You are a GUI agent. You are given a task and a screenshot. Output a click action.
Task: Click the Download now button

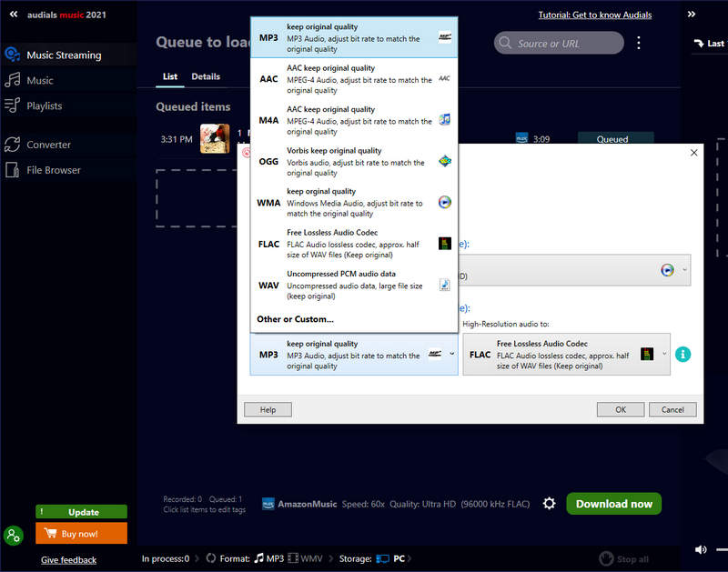pos(613,503)
